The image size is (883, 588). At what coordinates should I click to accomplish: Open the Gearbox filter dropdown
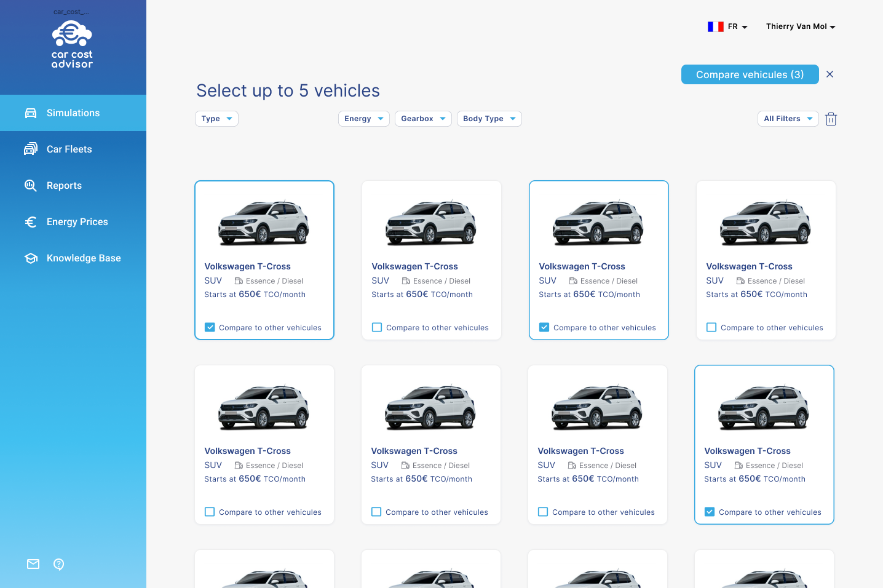(x=423, y=119)
